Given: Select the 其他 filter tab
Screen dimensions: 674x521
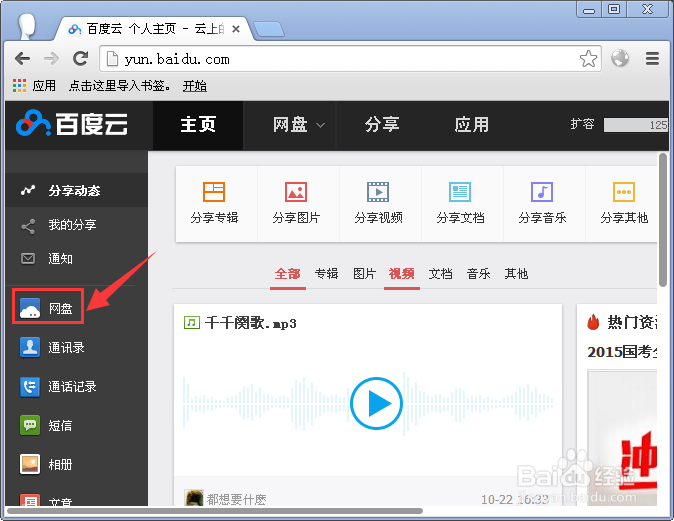Looking at the screenshot, I should [516, 273].
